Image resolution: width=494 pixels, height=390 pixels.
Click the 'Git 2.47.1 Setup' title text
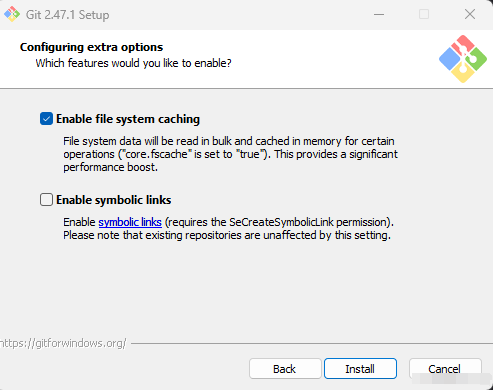click(x=67, y=15)
